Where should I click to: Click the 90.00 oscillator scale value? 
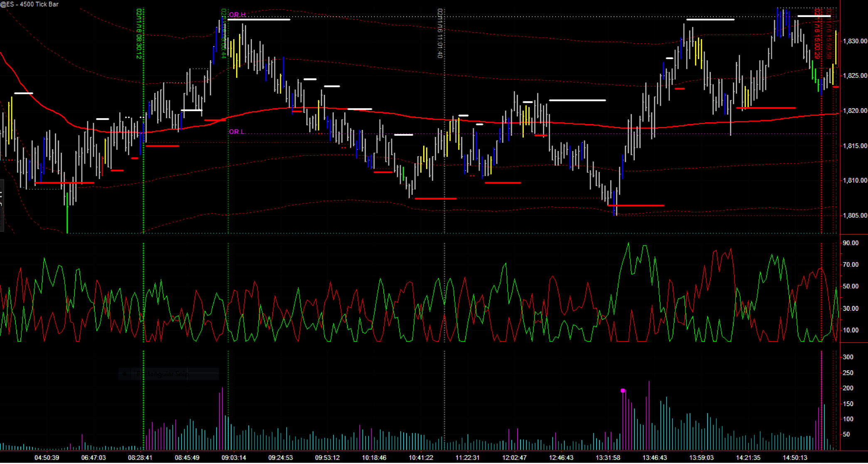(851, 243)
